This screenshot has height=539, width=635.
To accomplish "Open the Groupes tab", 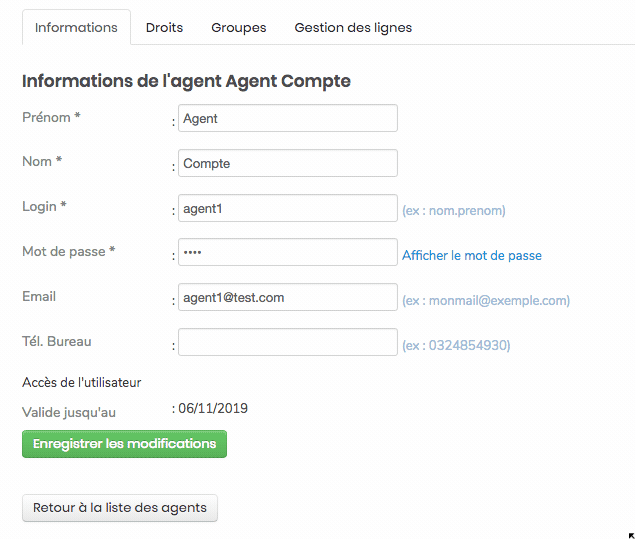I will [239, 28].
